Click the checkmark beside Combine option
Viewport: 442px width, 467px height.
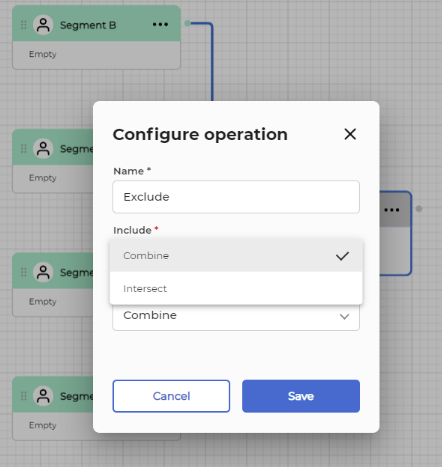342,256
